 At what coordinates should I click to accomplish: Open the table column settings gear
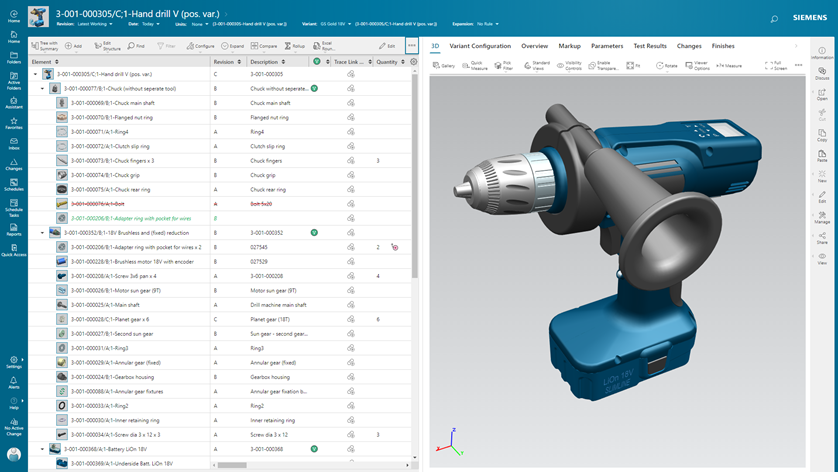pyautogui.click(x=414, y=61)
